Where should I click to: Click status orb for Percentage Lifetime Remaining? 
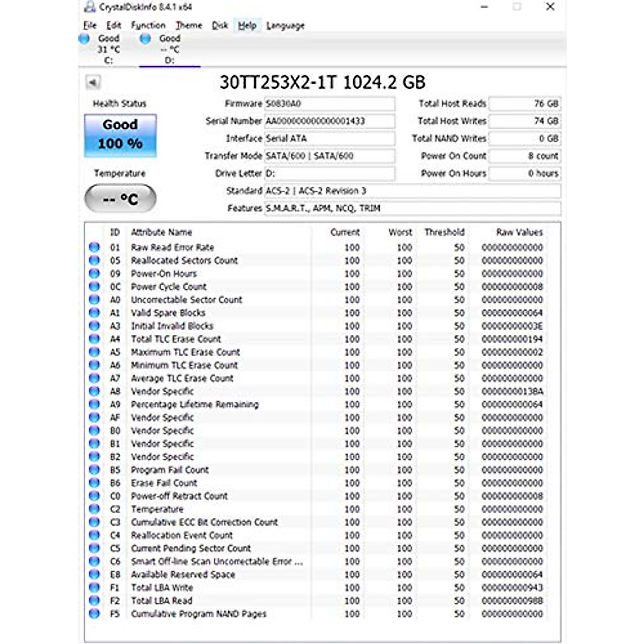pos(94,404)
